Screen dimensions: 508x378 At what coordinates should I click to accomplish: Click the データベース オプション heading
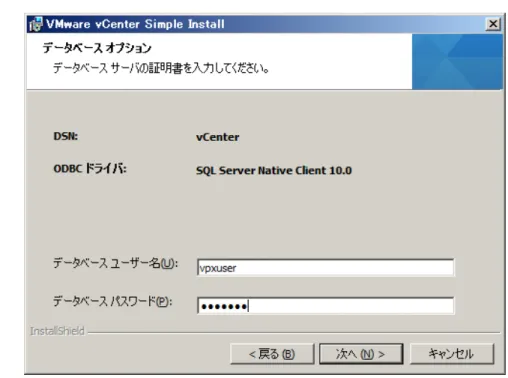coord(97,48)
